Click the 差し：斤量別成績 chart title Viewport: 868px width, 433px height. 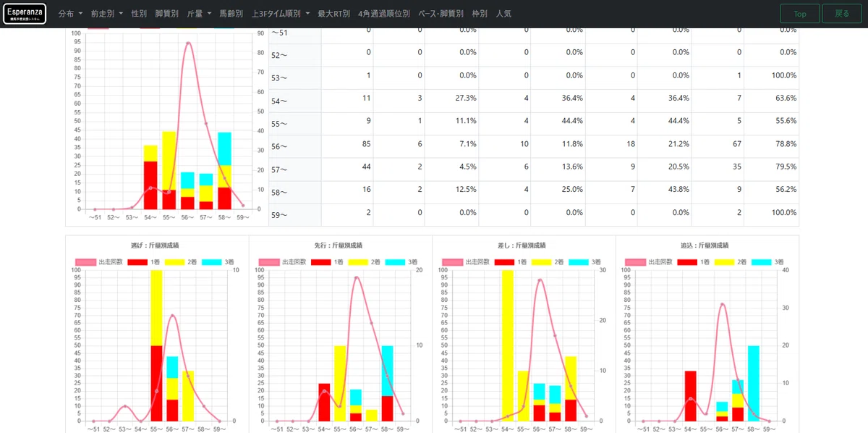tap(522, 245)
